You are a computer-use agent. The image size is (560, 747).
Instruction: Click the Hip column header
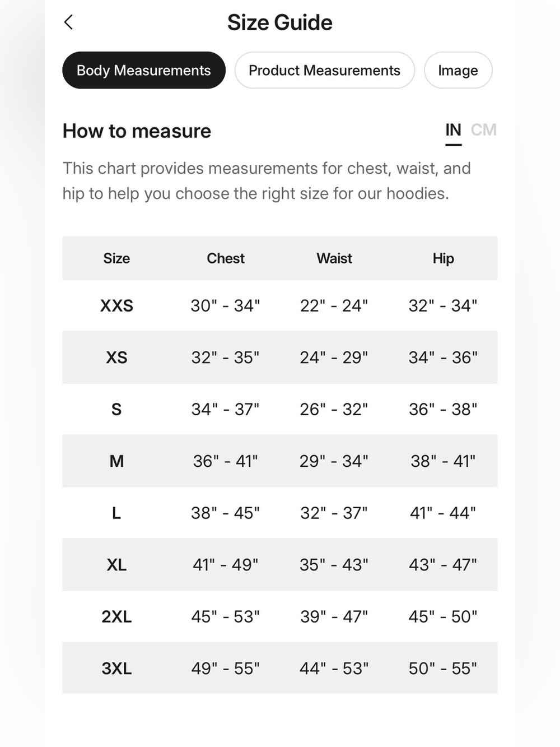click(x=443, y=258)
